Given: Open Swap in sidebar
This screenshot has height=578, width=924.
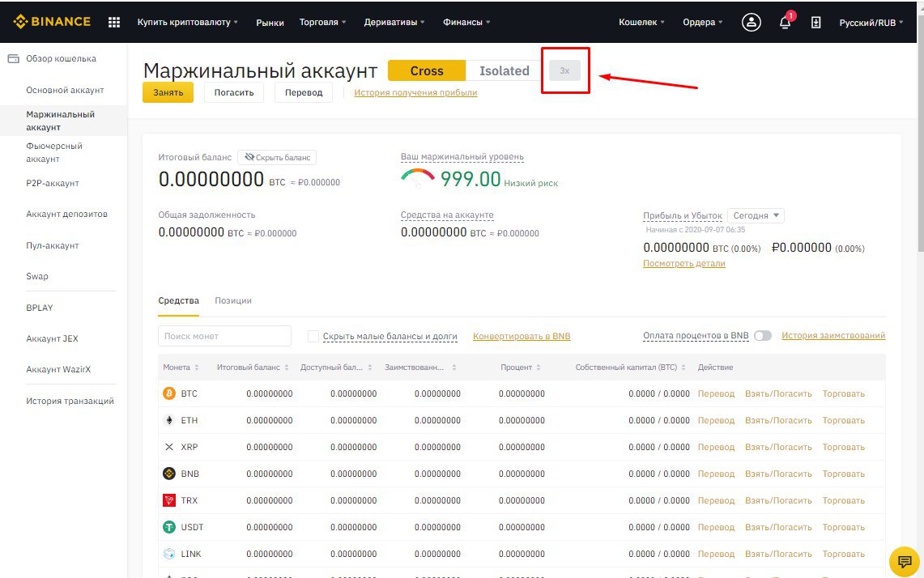Looking at the screenshot, I should pos(37,276).
